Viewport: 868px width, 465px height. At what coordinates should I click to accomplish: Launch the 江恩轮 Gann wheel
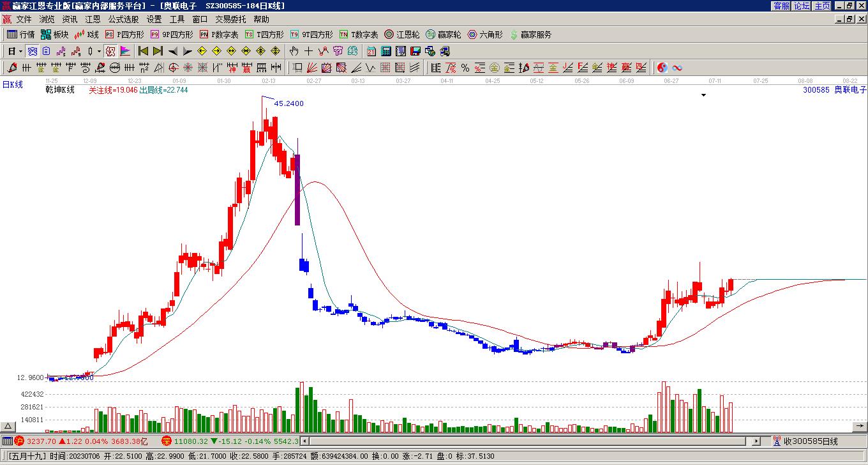pos(402,34)
